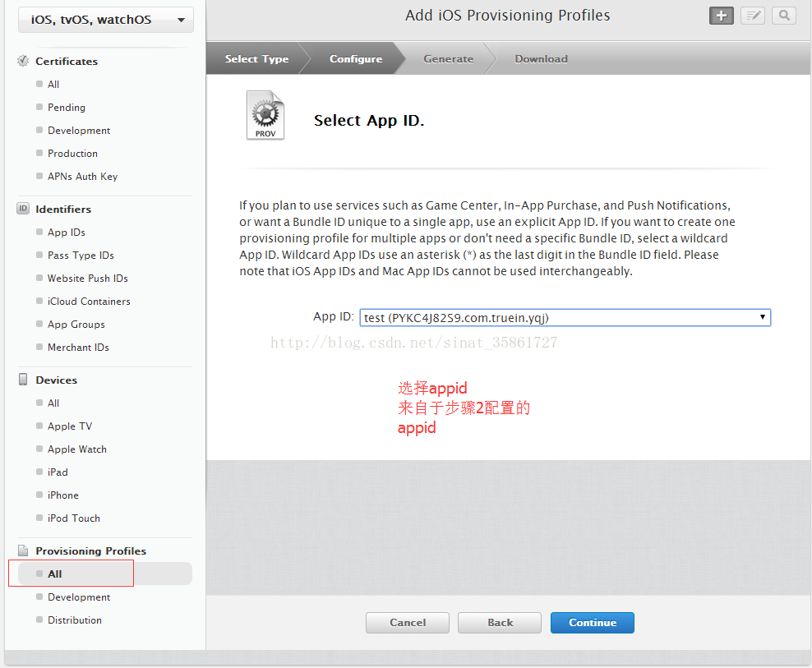Click the Continue button
Viewport: 812px width, 668px height.
click(x=593, y=623)
